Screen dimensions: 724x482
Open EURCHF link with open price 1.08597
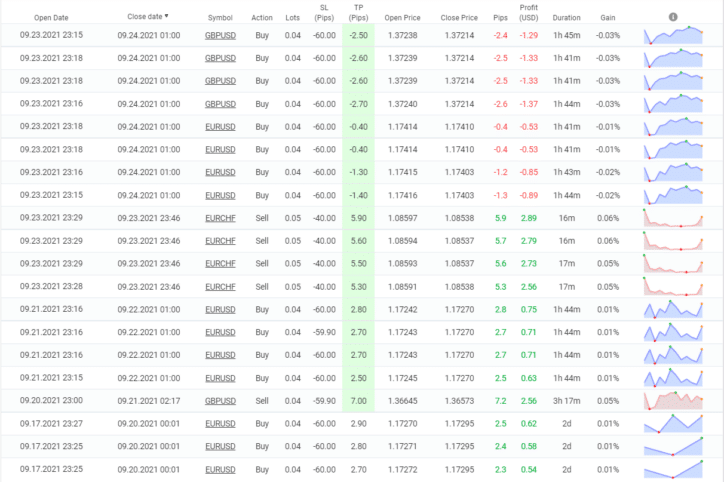220,218
